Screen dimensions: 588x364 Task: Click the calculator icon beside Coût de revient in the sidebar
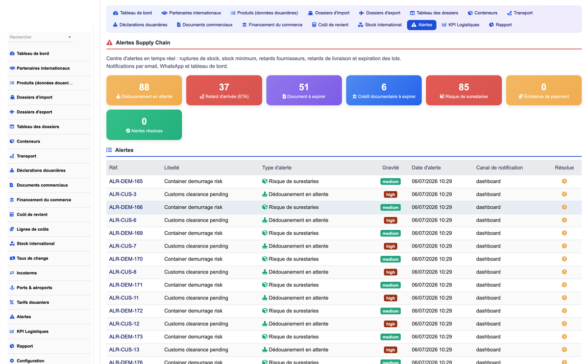[x=12, y=215]
